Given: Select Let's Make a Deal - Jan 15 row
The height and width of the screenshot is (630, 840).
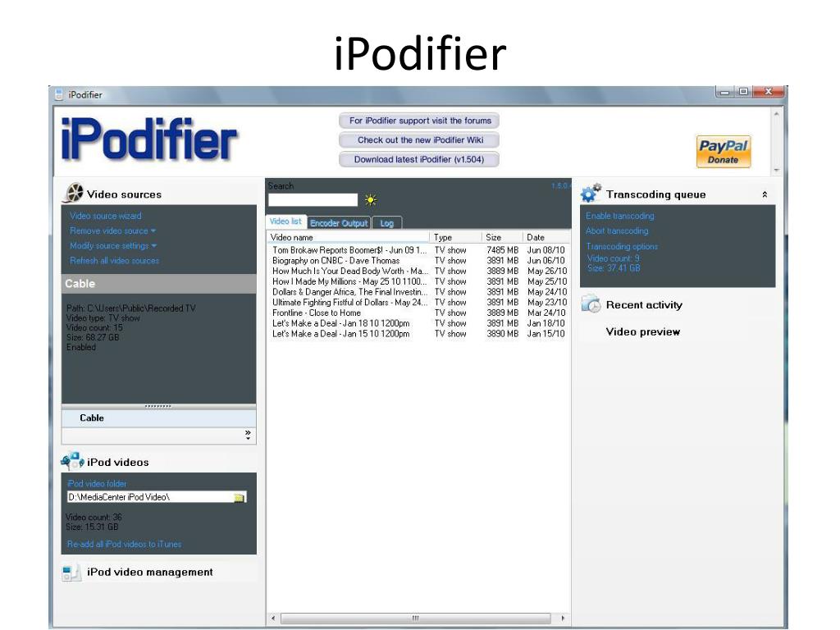Looking at the screenshot, I should point(418,334).
